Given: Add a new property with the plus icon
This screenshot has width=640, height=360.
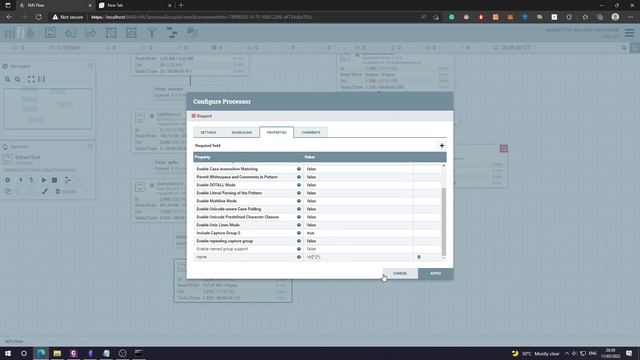Looking at the screenshot, I should tap(442, 146).
